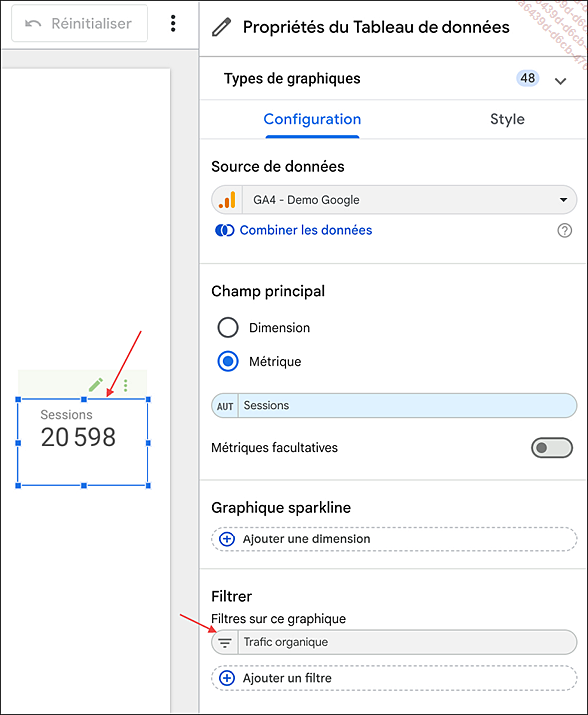588x715 pixels.
Task: Open the green three-dot menu above the scorecard
Action: tap(125, 385)
